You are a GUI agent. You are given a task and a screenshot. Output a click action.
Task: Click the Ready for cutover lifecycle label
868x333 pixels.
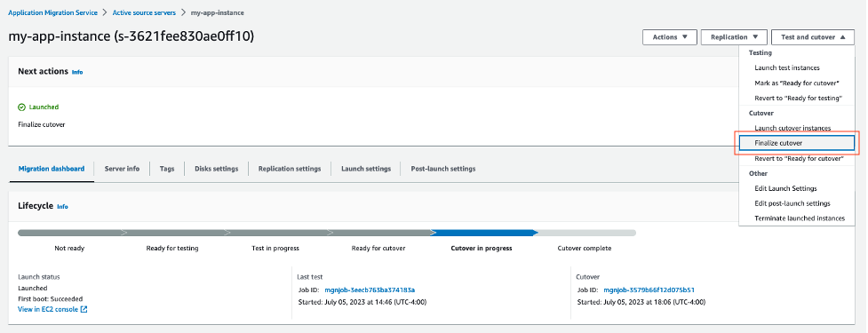click(378, 249)
